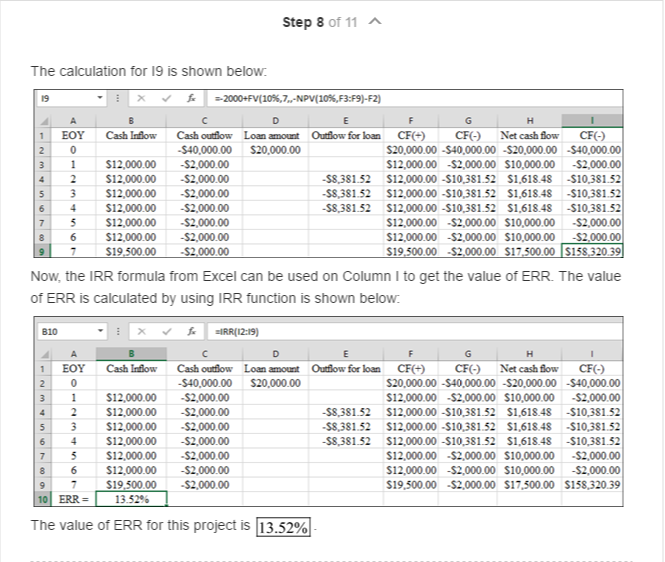Open the B10 name box dropdown arrow
Screen dimensions: 665x562
(100, 331)
